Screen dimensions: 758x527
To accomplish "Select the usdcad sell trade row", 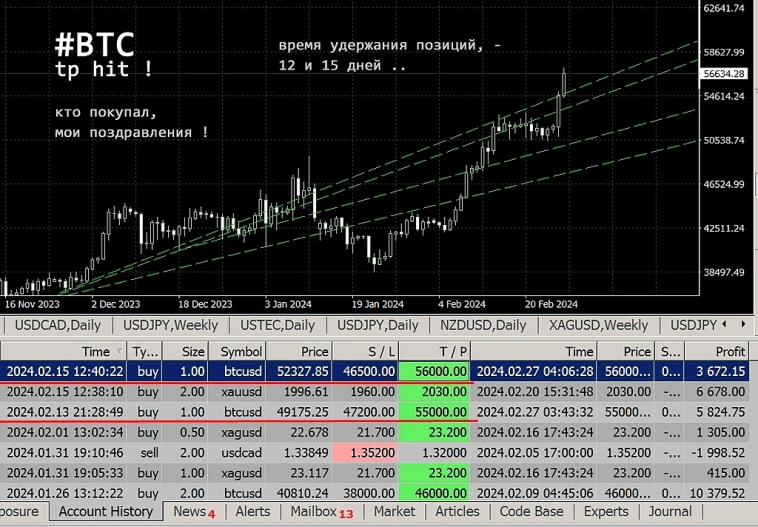I will [x=240, y=452].
